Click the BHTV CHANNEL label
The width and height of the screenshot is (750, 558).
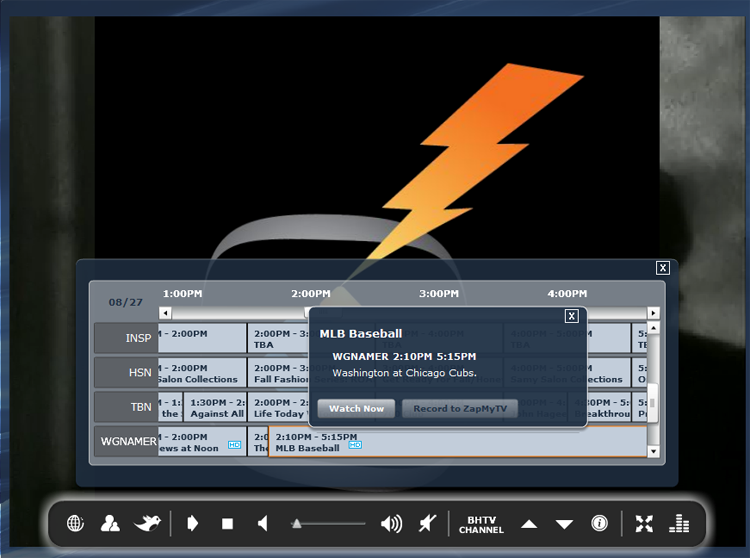pyautogui.click(x=481, y=525)
